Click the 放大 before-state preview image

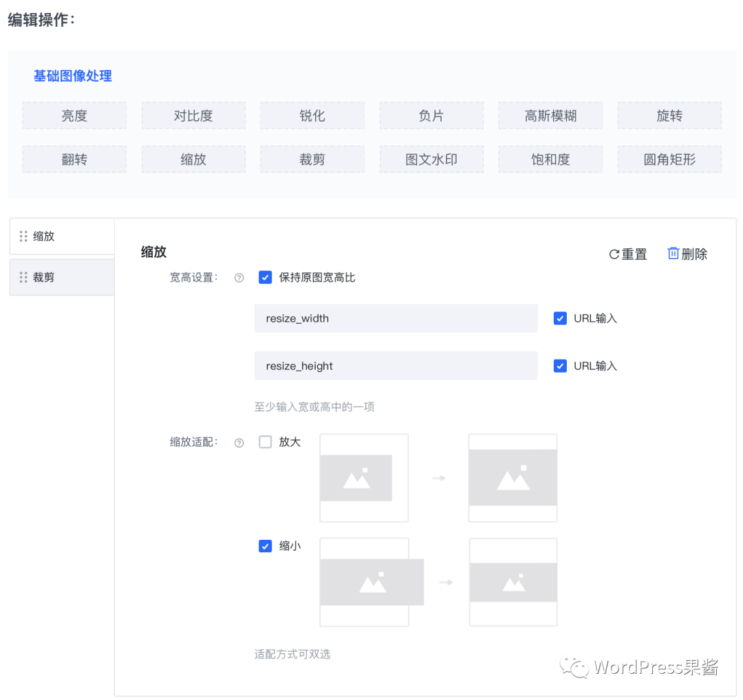point(364,478)
